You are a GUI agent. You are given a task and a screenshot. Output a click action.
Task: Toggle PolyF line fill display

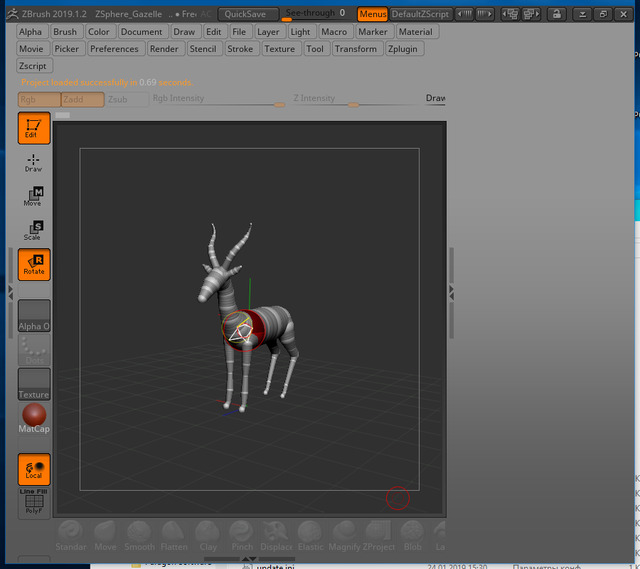pos(33,503)
